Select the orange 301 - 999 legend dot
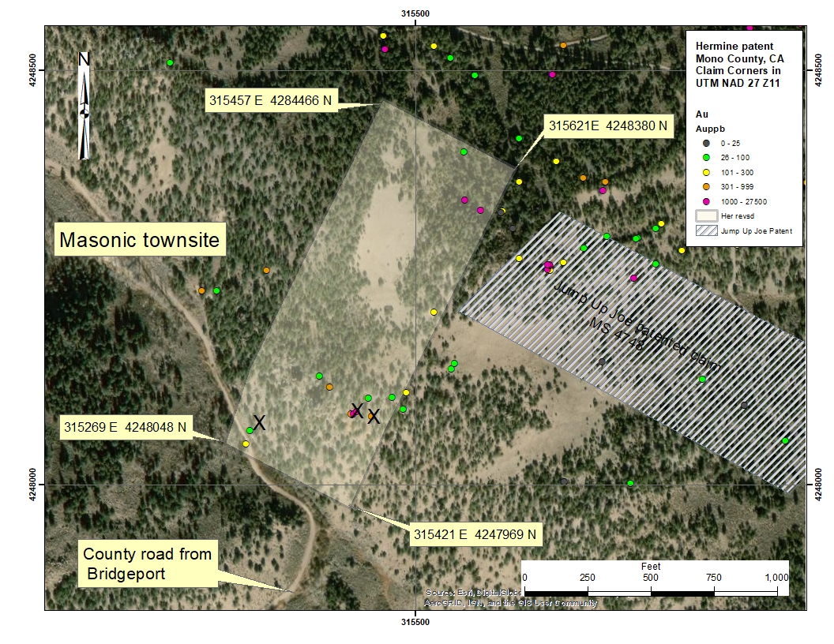The width and height of the screenshot is (834, 644). coord(707,187)
